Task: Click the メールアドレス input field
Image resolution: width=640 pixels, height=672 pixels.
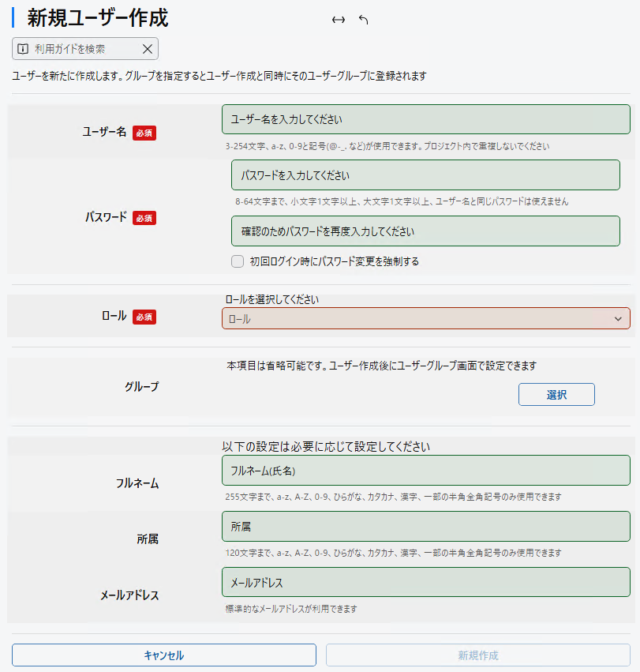Action: click(426, 582)
